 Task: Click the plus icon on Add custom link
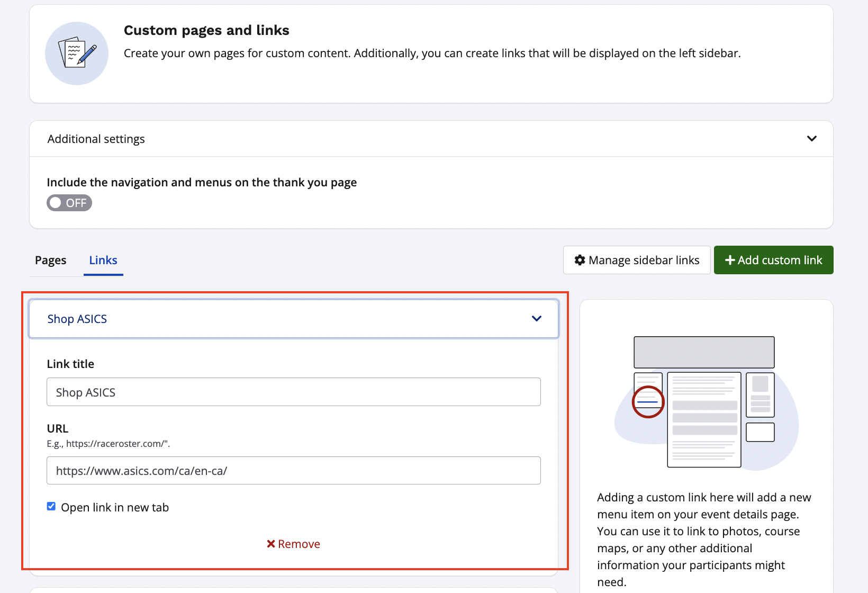[x=730, y=260]
